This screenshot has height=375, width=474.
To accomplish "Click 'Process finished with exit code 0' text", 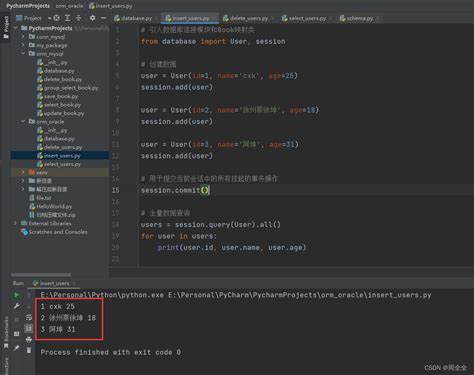I will tap(111, 352).
